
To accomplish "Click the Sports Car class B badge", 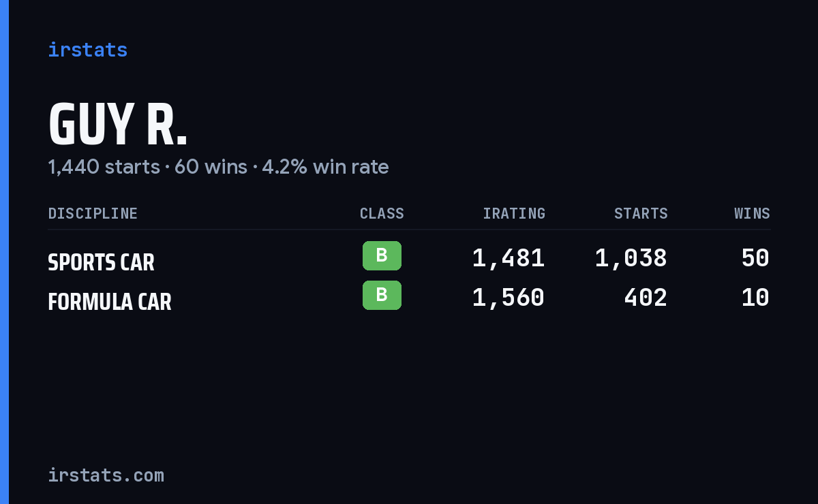I will pos(382,255).
